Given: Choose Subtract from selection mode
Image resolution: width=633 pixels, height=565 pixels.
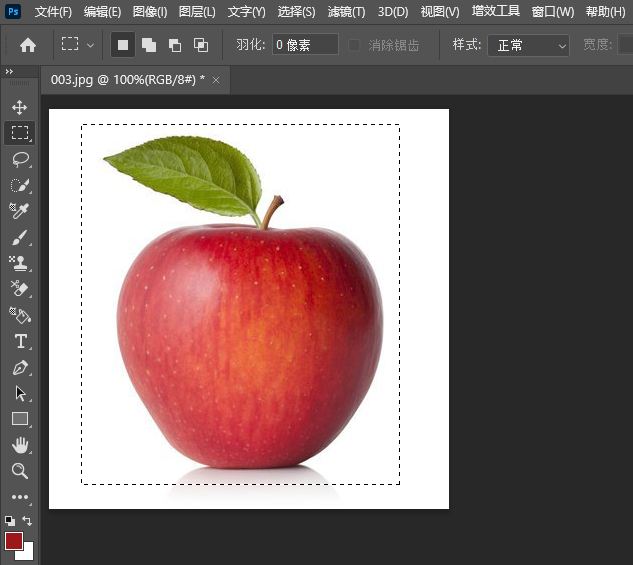Looking at the screenshot, I should 174,45.
